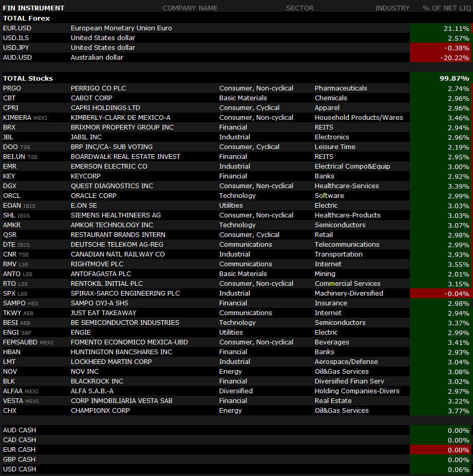The width and height of the screenshot is (473, 476).
Task: Select the DOO TSE ticker
Action: 16,147
